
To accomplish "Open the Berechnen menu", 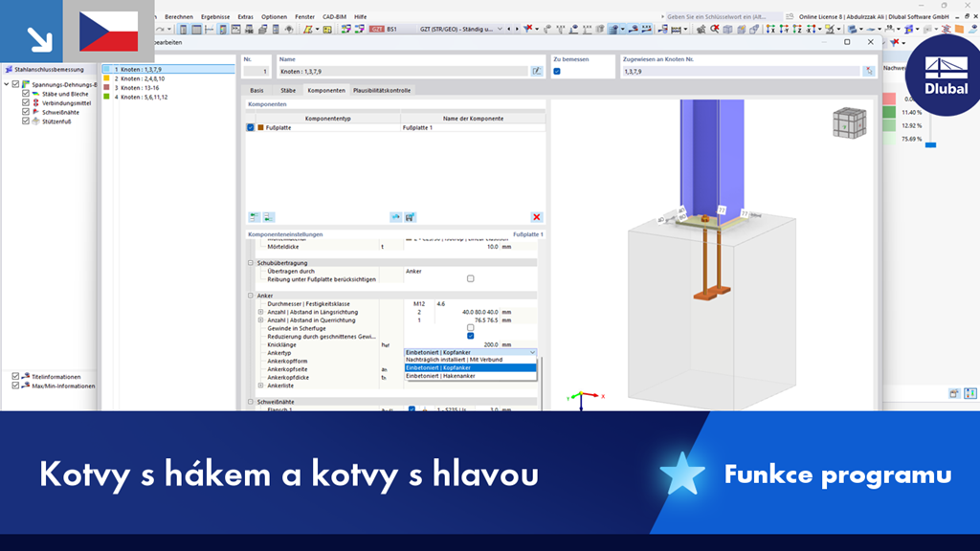I will pos(179,17).
